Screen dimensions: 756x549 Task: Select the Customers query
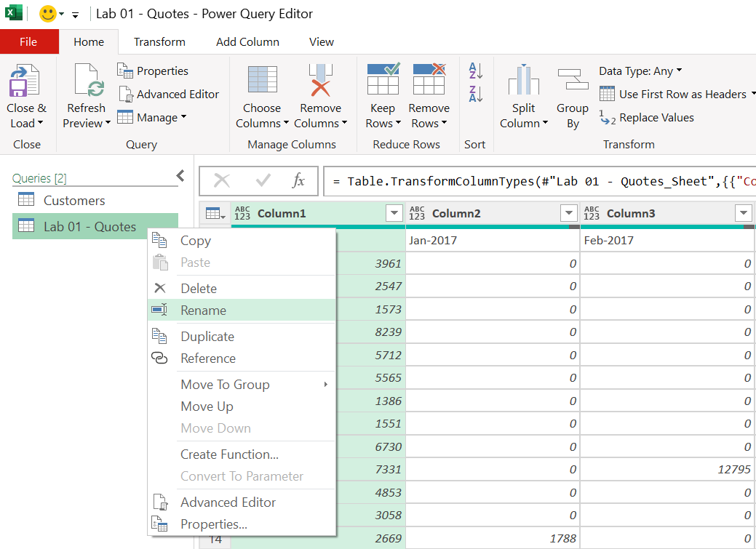[x=95, y=200]
